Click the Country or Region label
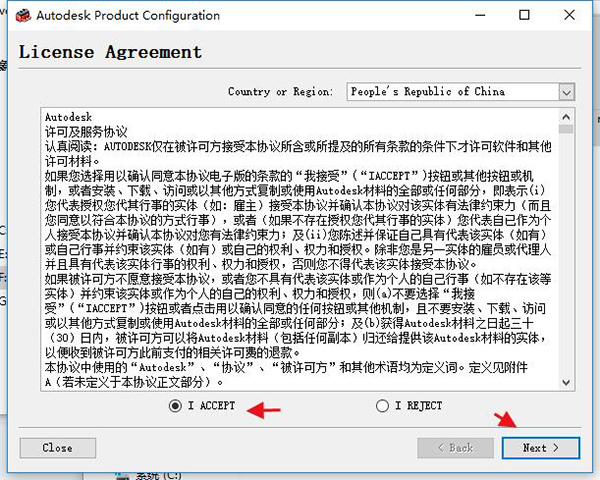 point(280,92)
